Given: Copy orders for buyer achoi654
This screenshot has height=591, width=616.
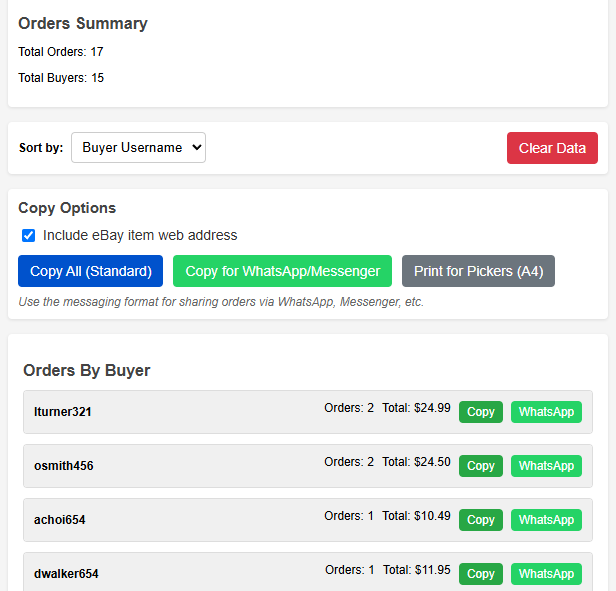Looking at the screenshot, I should [480, 520].
